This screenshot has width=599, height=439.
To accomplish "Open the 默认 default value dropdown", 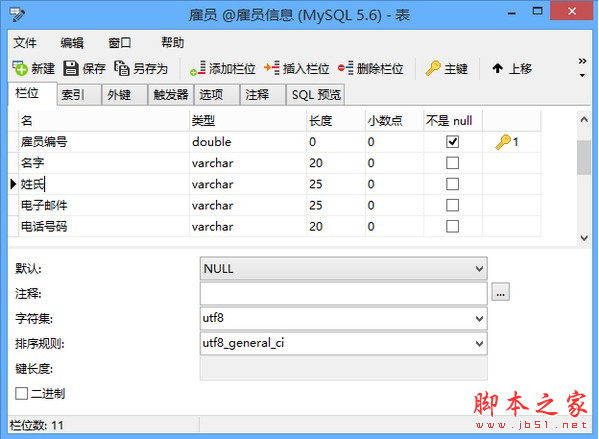I will point(479,269).
